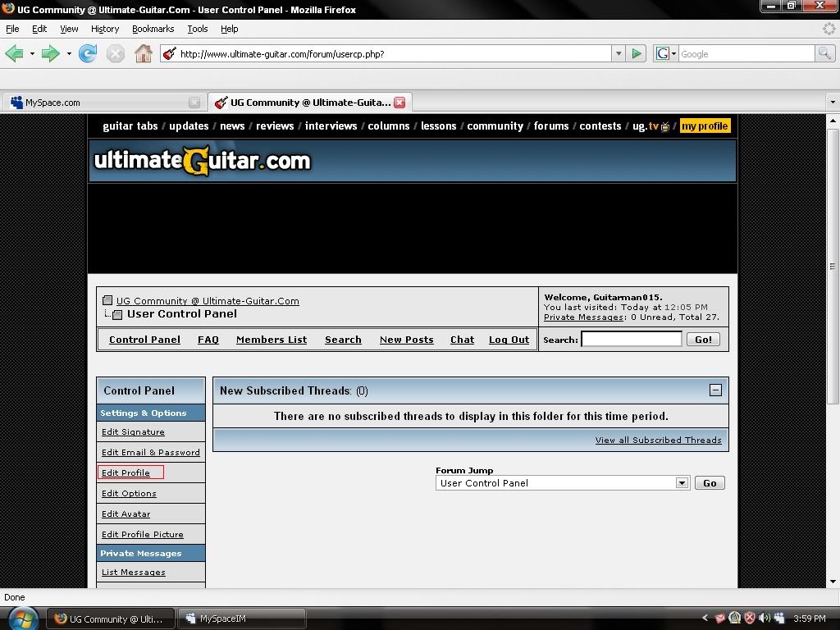Open the Edit Profile link
The image size is (840, 630).
tap(126, 472)
